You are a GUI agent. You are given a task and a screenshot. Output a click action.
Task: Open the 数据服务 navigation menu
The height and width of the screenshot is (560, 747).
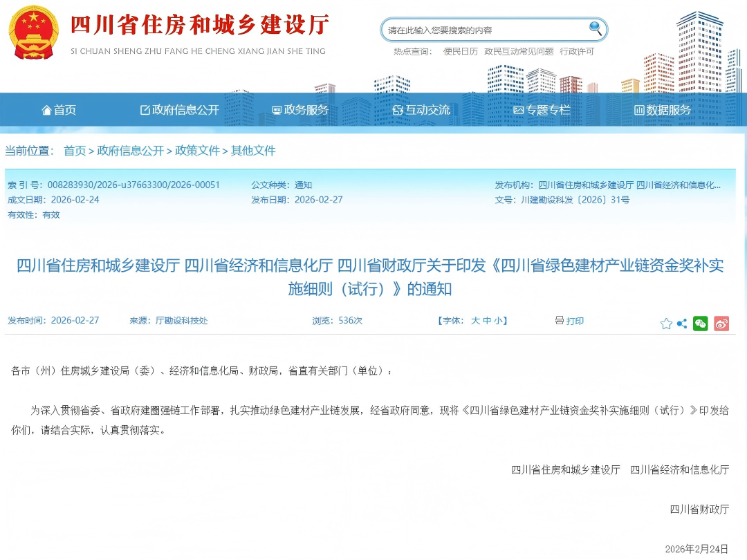tap(663, 109)
